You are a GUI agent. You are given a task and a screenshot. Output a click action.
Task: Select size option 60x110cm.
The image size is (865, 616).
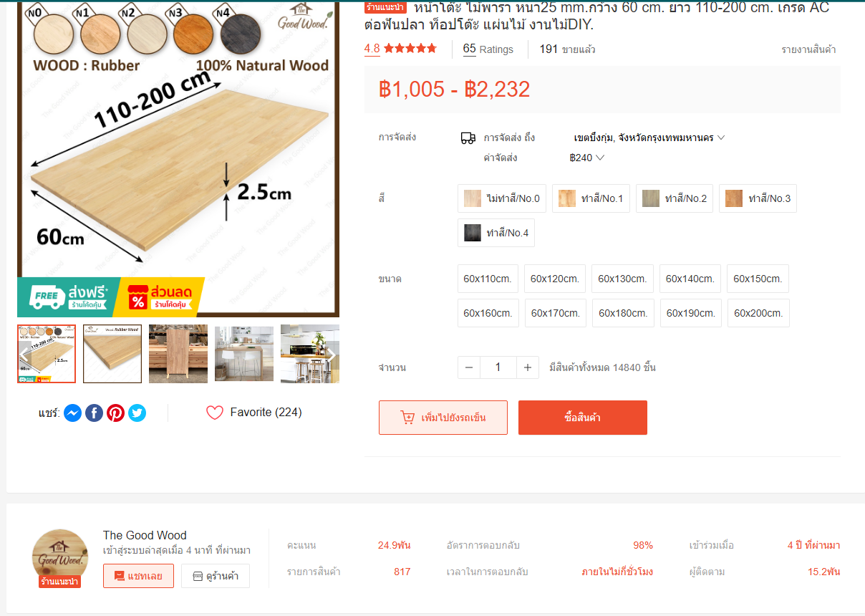tap(488, 279)
